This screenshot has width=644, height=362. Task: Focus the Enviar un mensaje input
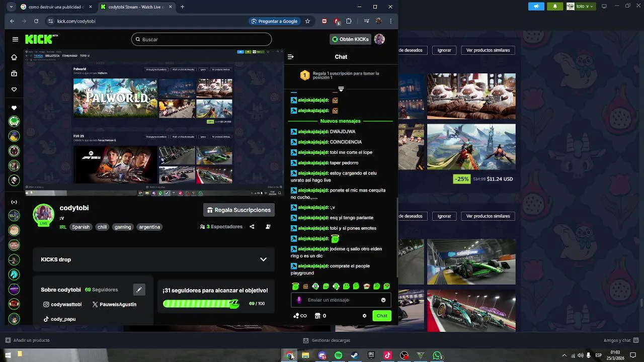[x=341, y=300]
